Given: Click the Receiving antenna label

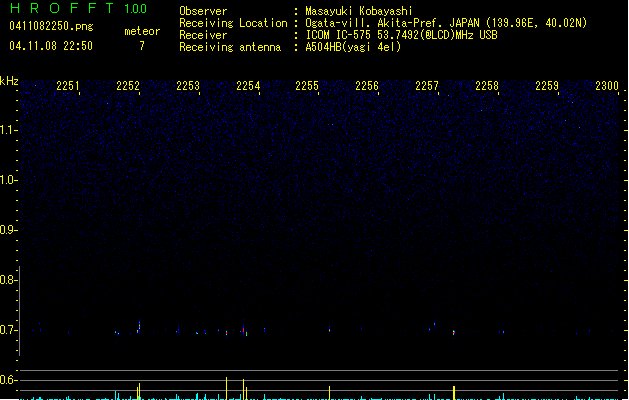Looking at the screenshot, I should click(230, 47).
